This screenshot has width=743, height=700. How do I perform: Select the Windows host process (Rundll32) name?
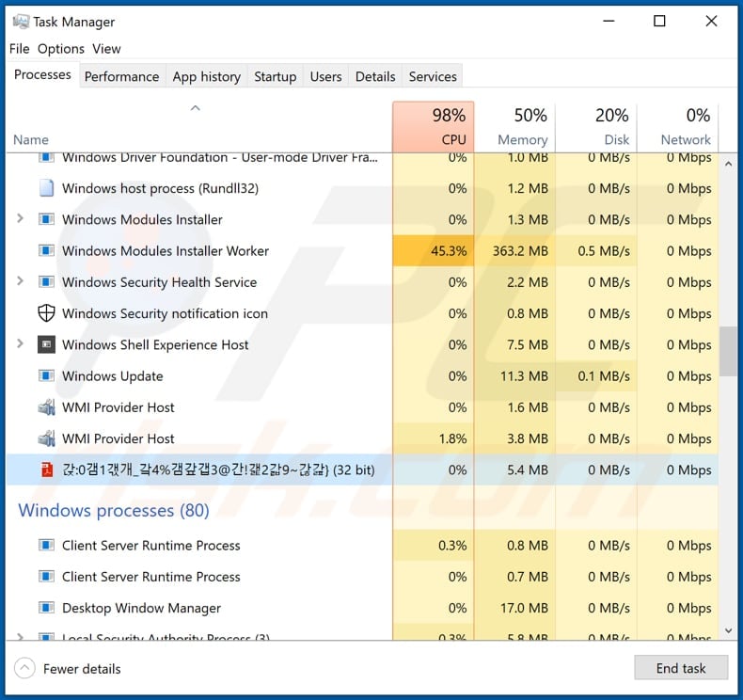[x=160, y=188]
